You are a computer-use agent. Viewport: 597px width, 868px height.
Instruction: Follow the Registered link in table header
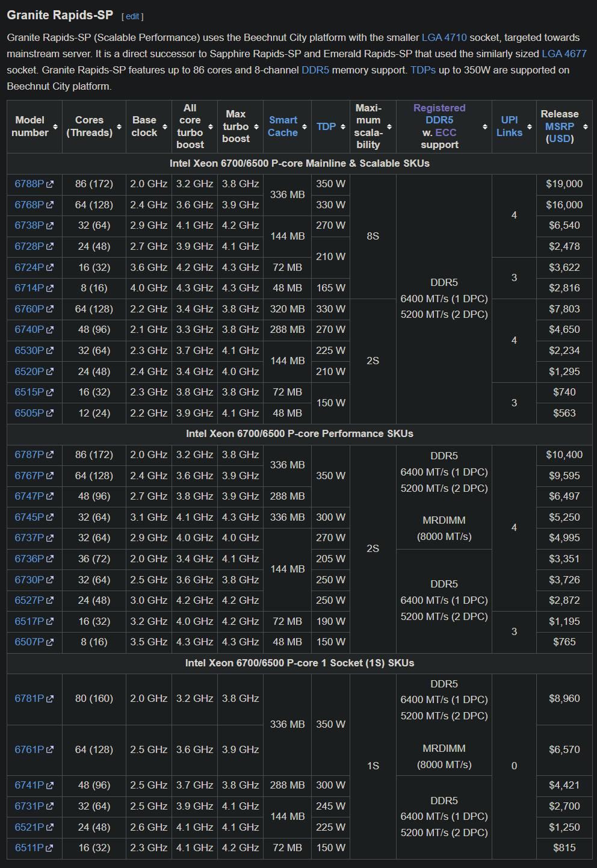point(439,108)
